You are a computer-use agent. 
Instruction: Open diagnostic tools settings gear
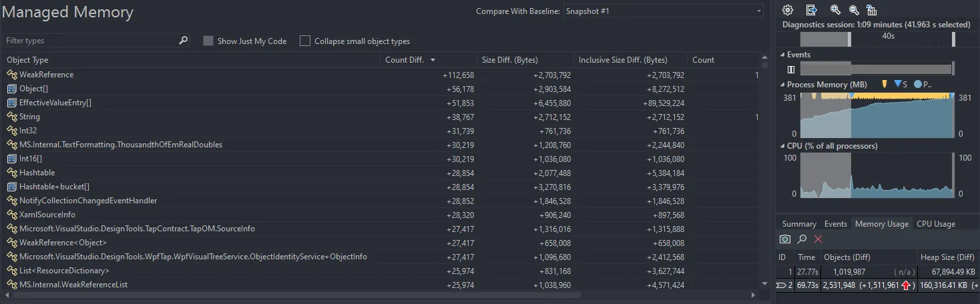(x=788, y=10)
